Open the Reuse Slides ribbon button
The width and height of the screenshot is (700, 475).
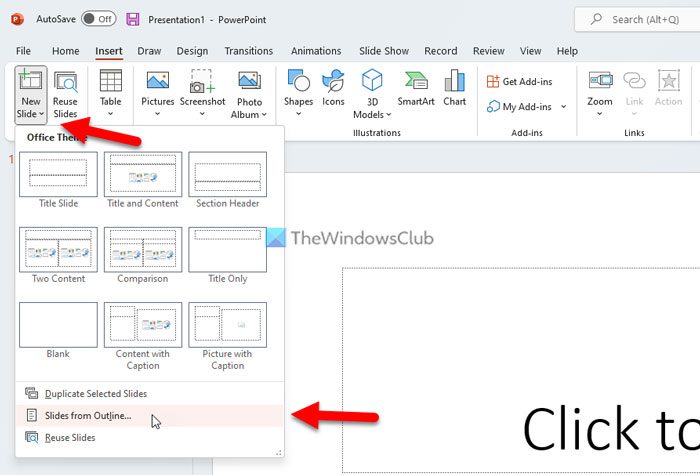coord(65,95)
